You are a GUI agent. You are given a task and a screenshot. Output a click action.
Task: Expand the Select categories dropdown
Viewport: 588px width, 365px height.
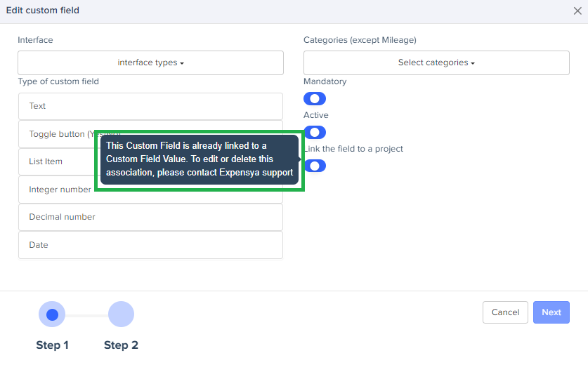436,62
